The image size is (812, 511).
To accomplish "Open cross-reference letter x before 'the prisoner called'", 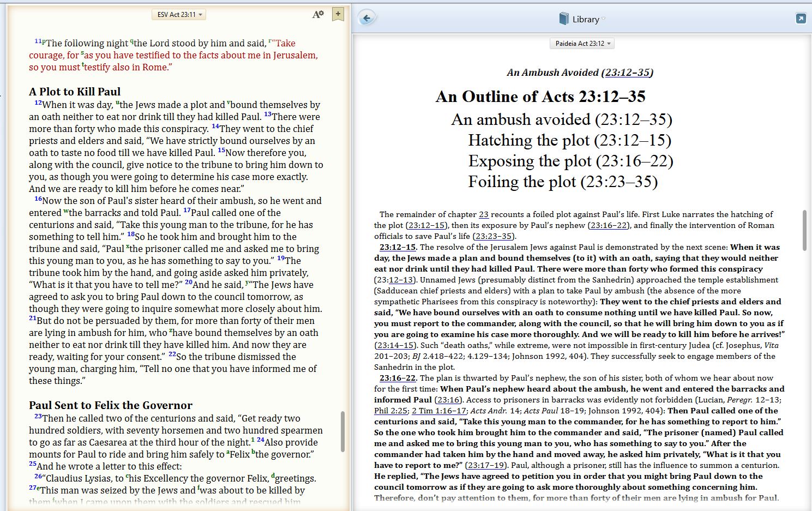I will point(128,247).
